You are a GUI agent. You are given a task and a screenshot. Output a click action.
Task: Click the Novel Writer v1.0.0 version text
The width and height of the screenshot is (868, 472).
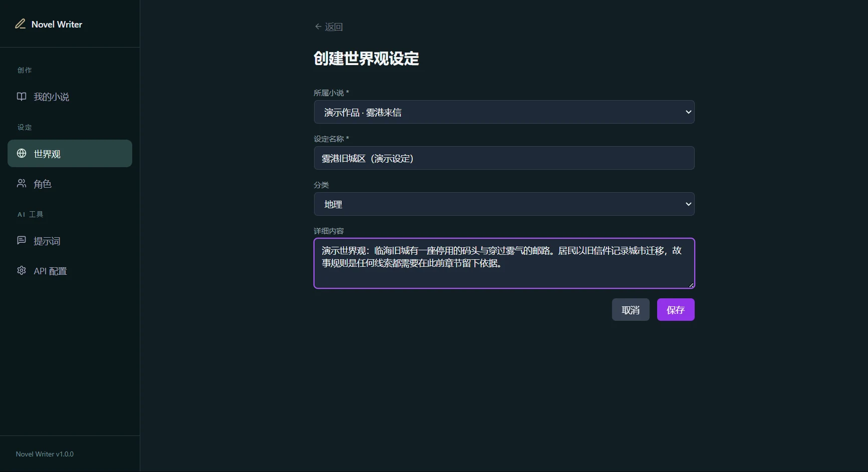pos(45,454)
